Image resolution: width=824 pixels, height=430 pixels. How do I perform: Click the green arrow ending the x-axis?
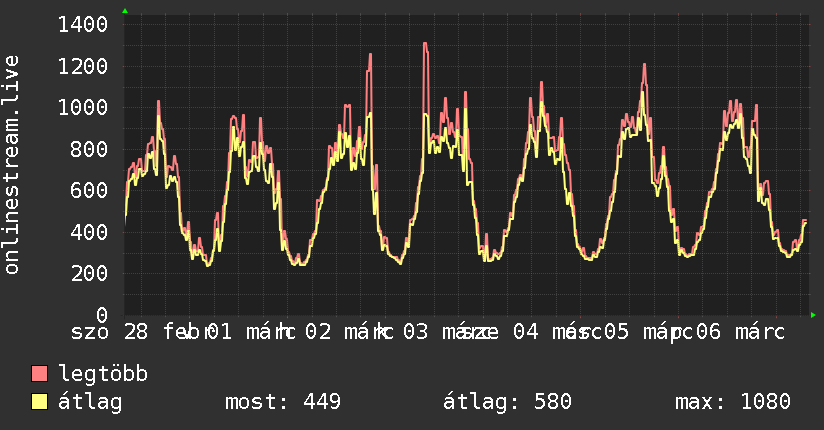(813, 315)
